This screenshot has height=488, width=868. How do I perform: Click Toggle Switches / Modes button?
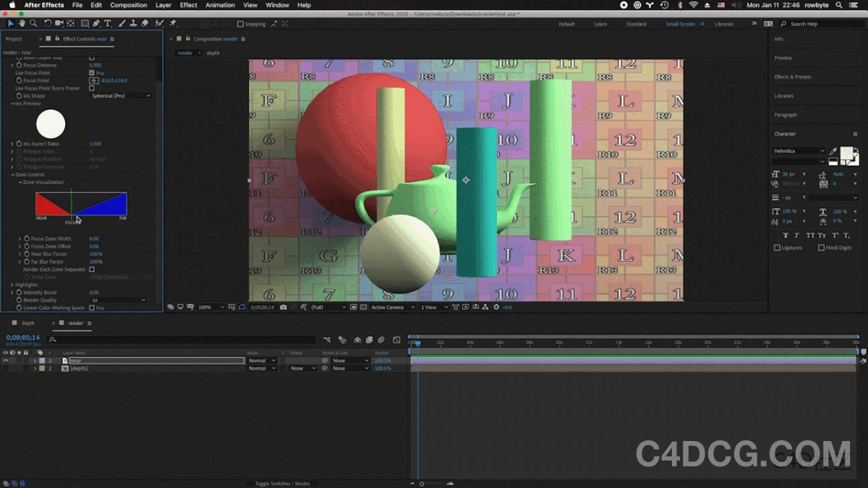(x=282, y=484)
